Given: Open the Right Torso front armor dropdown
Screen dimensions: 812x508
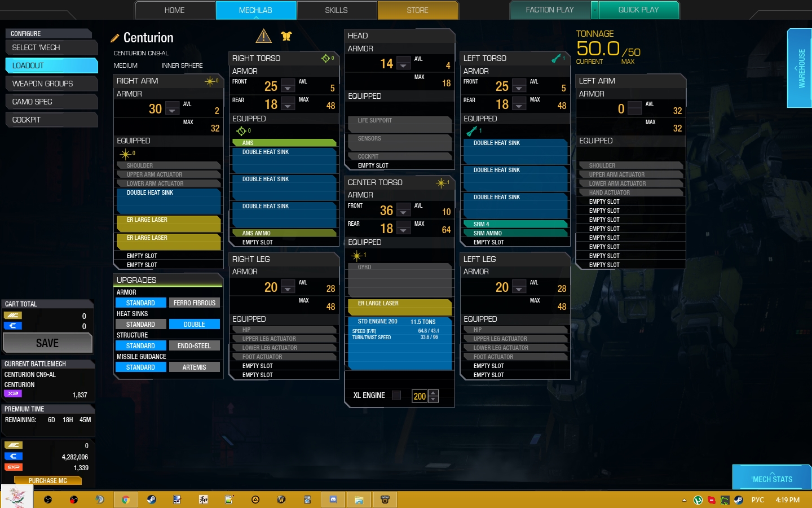Looking at the screenshot, I should (288, 86).
